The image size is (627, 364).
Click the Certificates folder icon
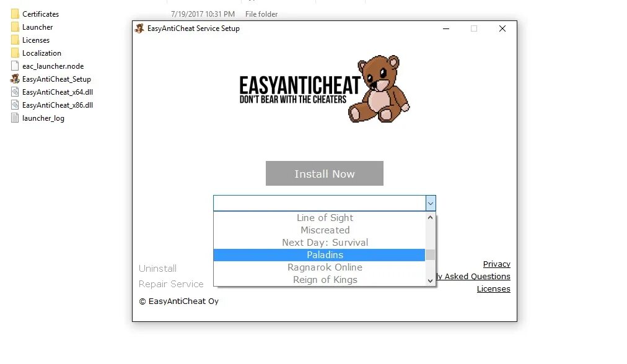[15, 14]
